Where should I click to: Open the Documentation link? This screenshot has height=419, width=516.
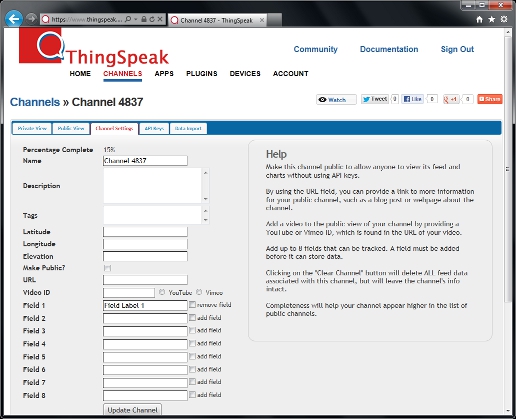pyautogui.click(x=389, y=49)
